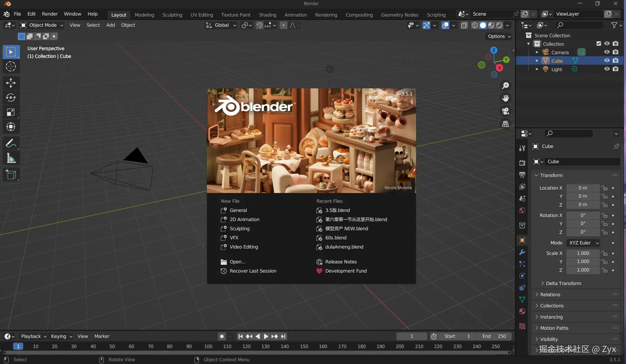Click the Location X value field

583,188
